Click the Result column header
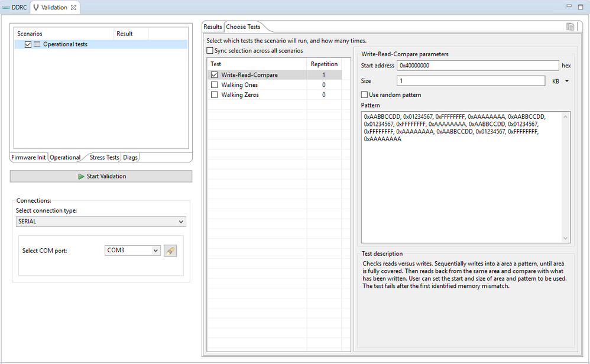The height and width of the screenshot is (364, 590). pyautogui.click(x=131, y=34)
